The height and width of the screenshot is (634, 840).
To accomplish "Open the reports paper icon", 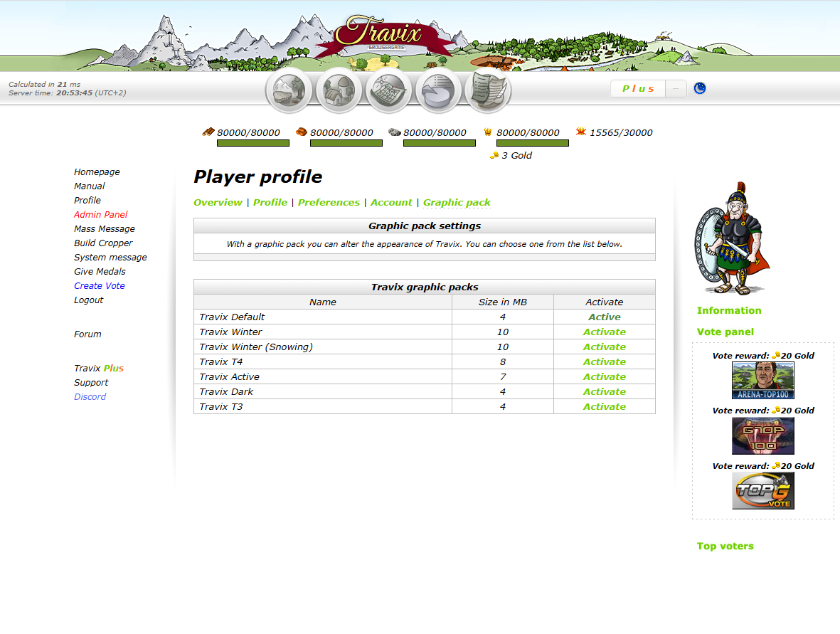I will [x=488, y=90].
